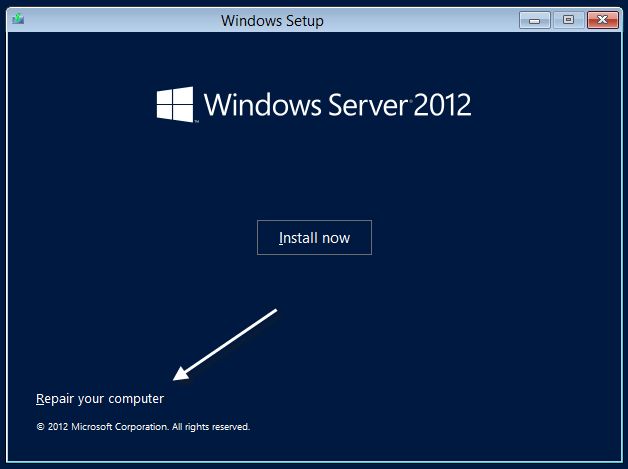Click the underlined I in Install now
Viewport: 628px width, 469px height.
(x=281, y=238)
